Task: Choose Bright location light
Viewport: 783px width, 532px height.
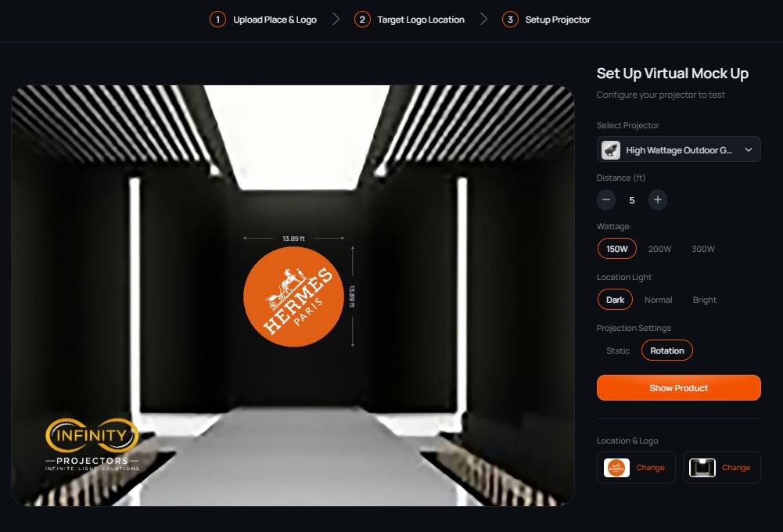Action: [x=704, y=300]
